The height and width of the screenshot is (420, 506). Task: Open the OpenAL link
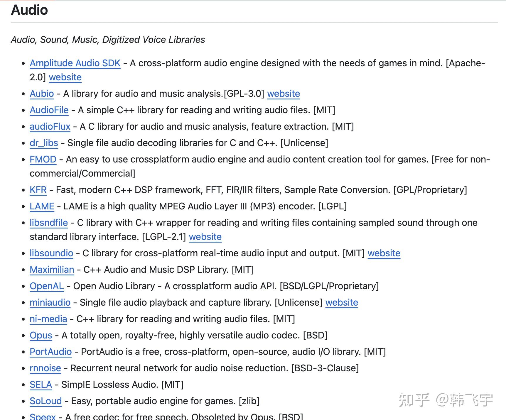point(46,286)
